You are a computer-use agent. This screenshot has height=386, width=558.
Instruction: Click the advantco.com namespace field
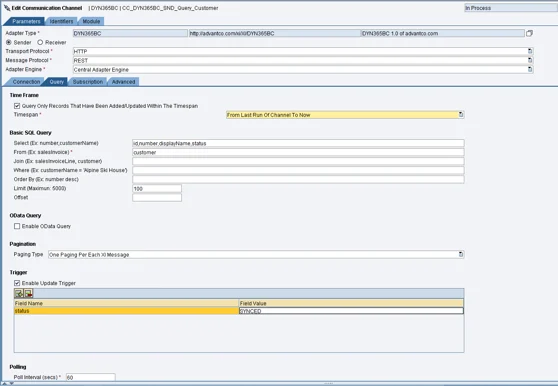275,33
